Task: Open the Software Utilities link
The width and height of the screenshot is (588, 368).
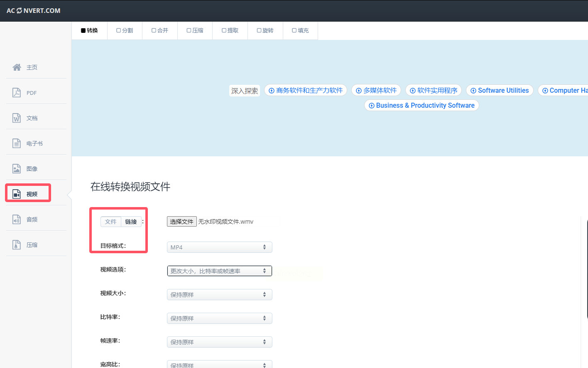Action: coord(500,91)
